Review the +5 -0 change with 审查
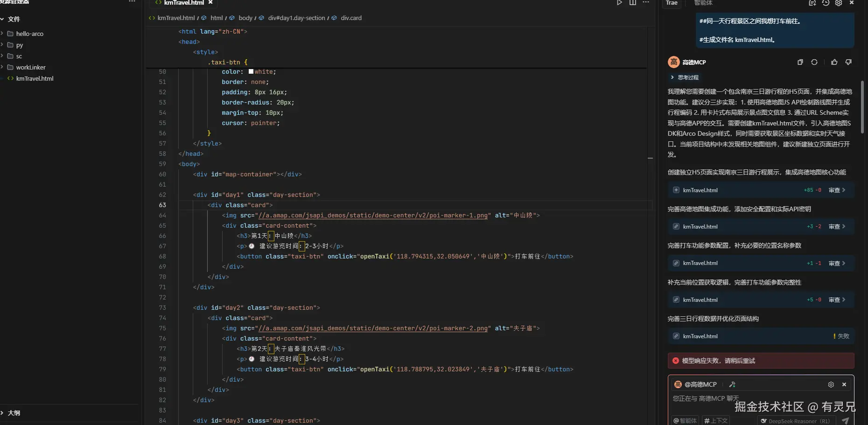868x425 pixels. (x=837, y=300)
